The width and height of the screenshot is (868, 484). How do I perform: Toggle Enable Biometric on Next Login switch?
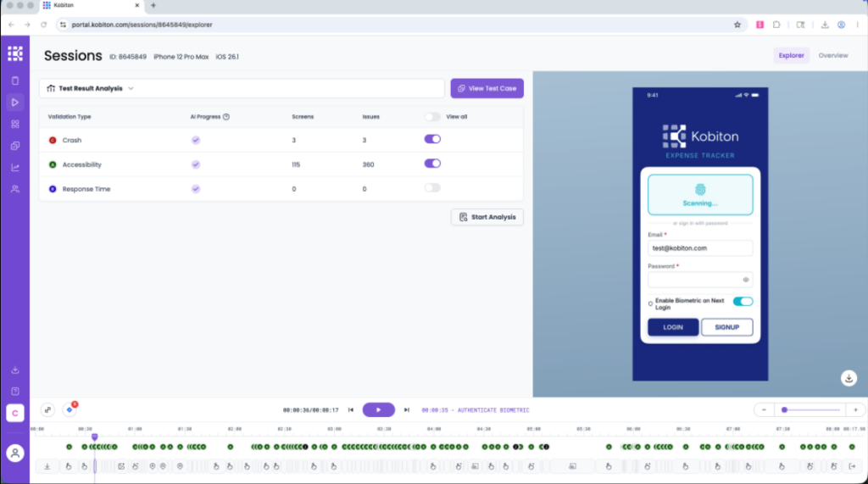coord(743,301)
